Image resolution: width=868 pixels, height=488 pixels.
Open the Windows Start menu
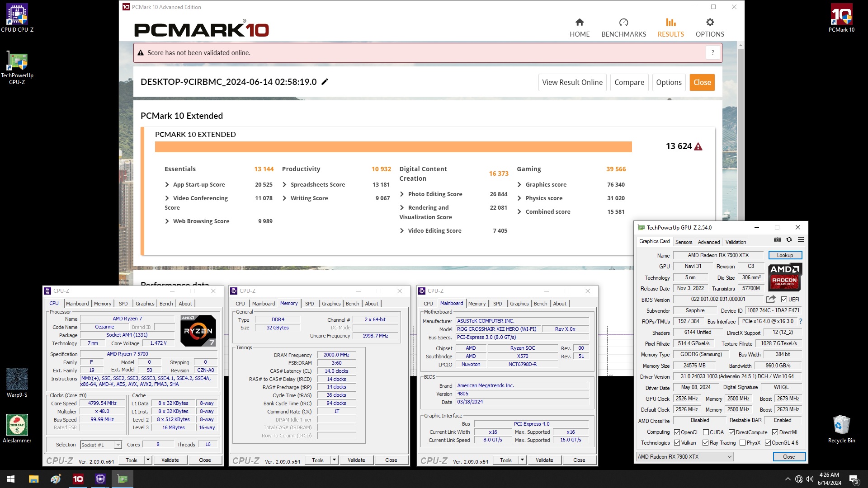11,479
